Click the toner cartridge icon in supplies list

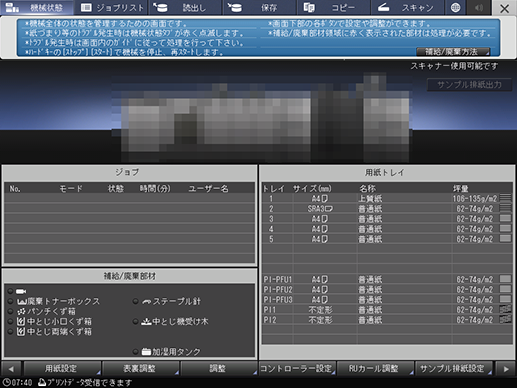21,291
